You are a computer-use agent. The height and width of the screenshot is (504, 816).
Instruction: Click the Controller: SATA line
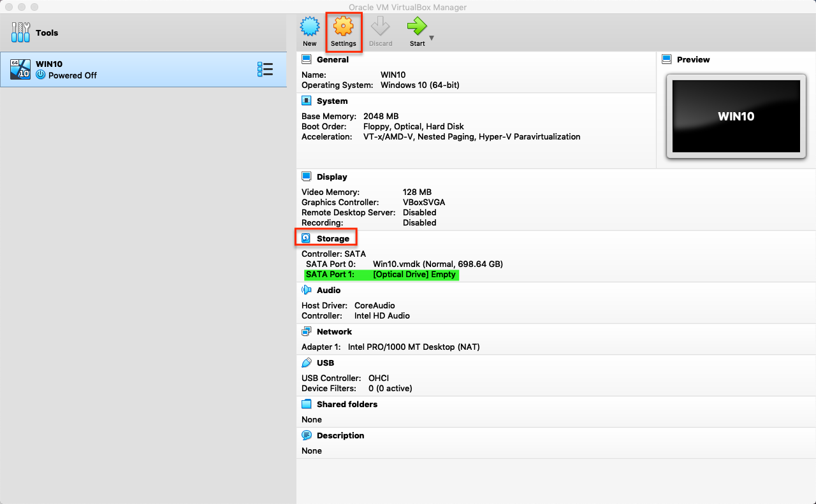coord(333,254)
